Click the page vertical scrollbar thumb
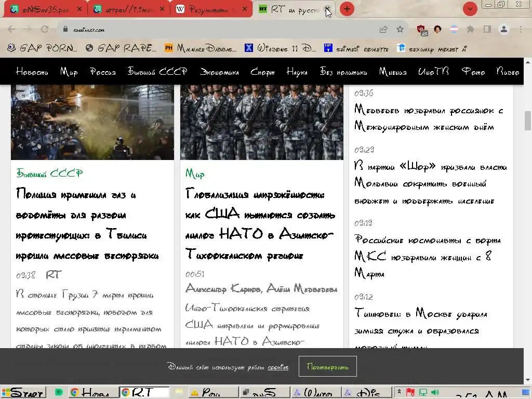 click(528, 121)
